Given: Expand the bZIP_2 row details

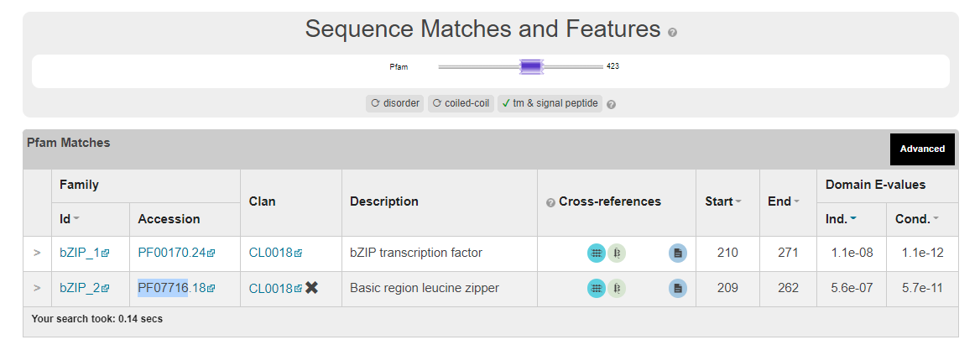Looking at the screenshot, I should (x=37, y=288).
